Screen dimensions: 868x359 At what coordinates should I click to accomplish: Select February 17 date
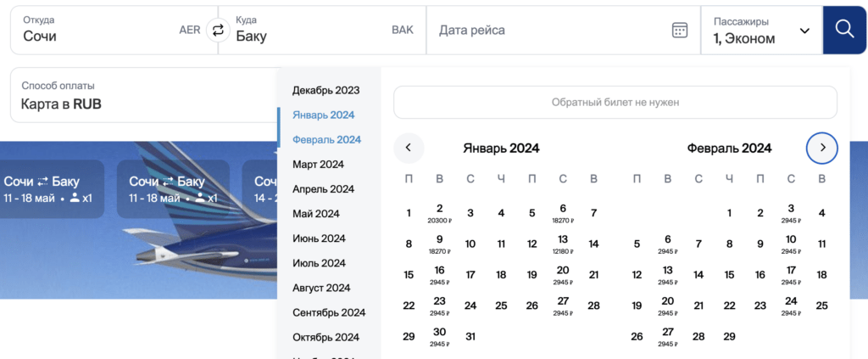(x=791, y=275)
